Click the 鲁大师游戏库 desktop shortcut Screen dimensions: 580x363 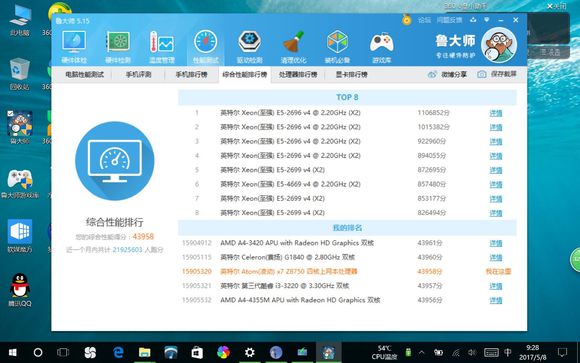(20, 184)
